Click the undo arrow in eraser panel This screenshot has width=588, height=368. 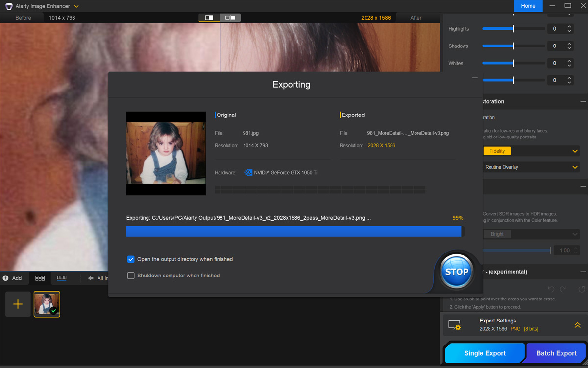tap(551, 289)
